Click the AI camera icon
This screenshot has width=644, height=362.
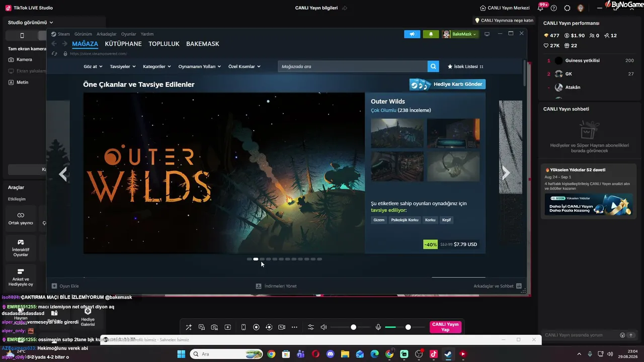[x=214, y=327]
